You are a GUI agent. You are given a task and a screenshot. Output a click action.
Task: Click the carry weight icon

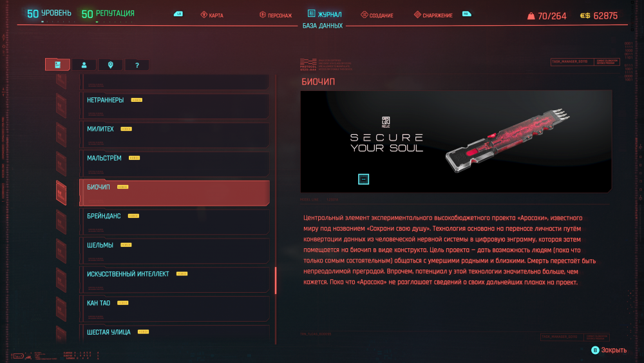coord(531,16)
